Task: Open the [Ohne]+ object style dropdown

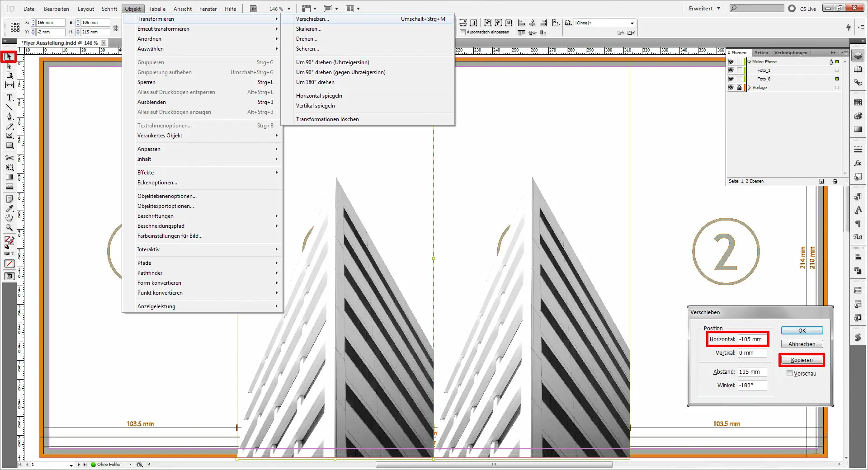Action: 632,23
